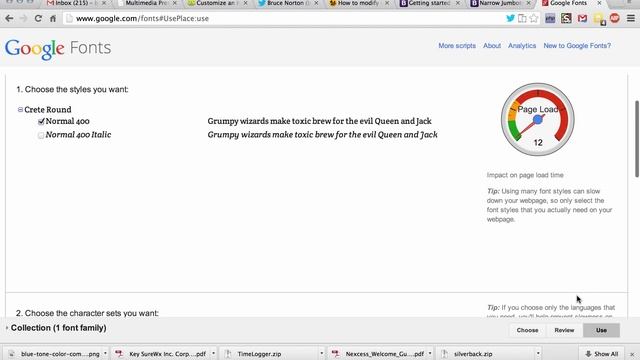Open dropdown arrow for Key SureWx pdf download
The image size is (640, 360).
(213, 353)
